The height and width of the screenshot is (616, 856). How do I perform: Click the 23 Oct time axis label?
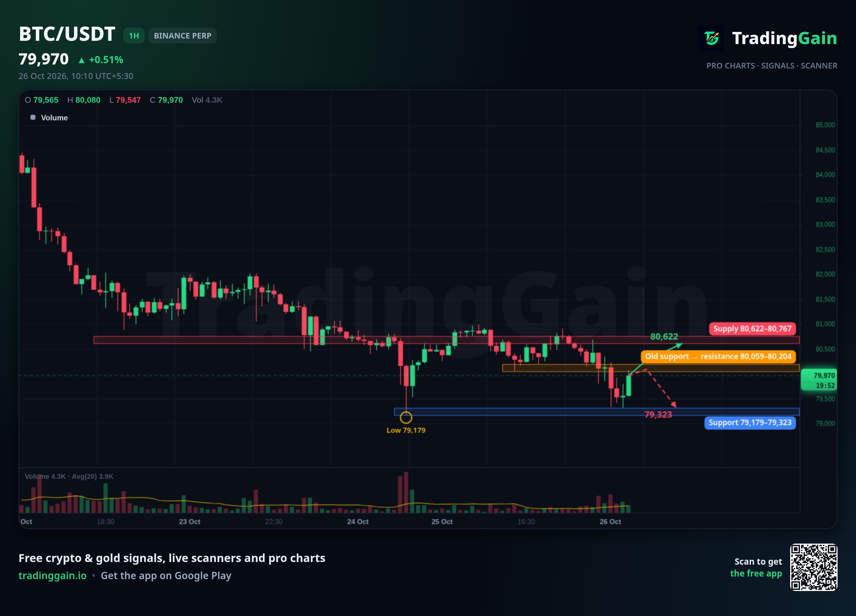point(189,521)
